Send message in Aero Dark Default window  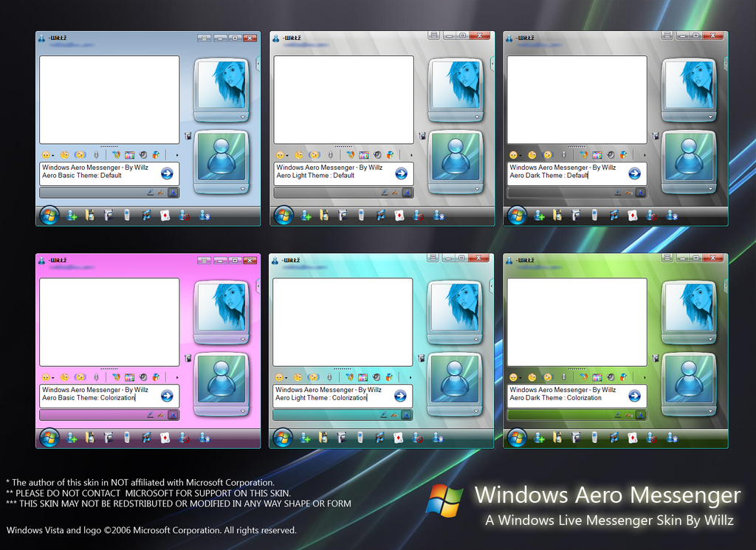point(635,173)
